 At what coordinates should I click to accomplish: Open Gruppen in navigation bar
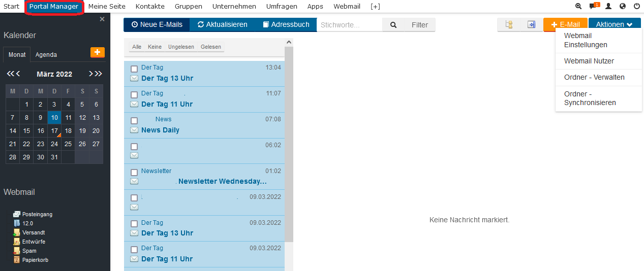(x=189, y=7)
